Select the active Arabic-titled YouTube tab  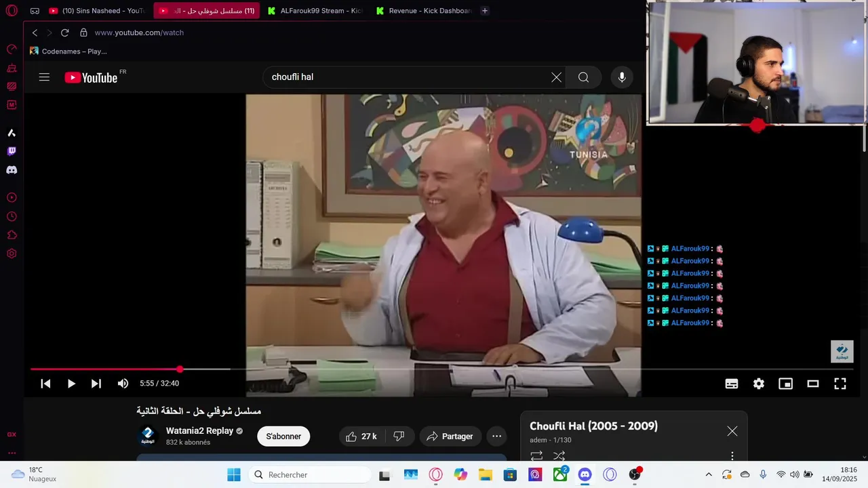(207, 11)
